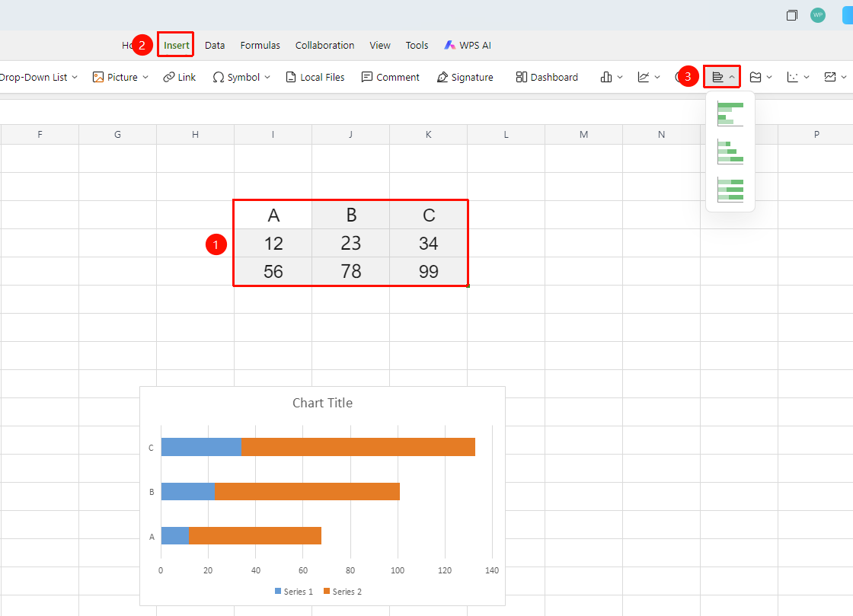853x616 pixels.
Task: Choose the 100% stacked bar chart thumbnail
Action: pyautogui.click(x=730, y=190)
